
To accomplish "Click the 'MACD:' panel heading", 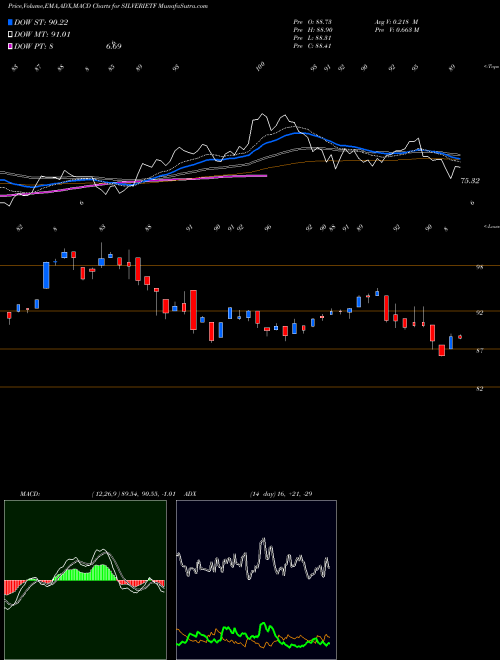I will [x=30, y=494].
